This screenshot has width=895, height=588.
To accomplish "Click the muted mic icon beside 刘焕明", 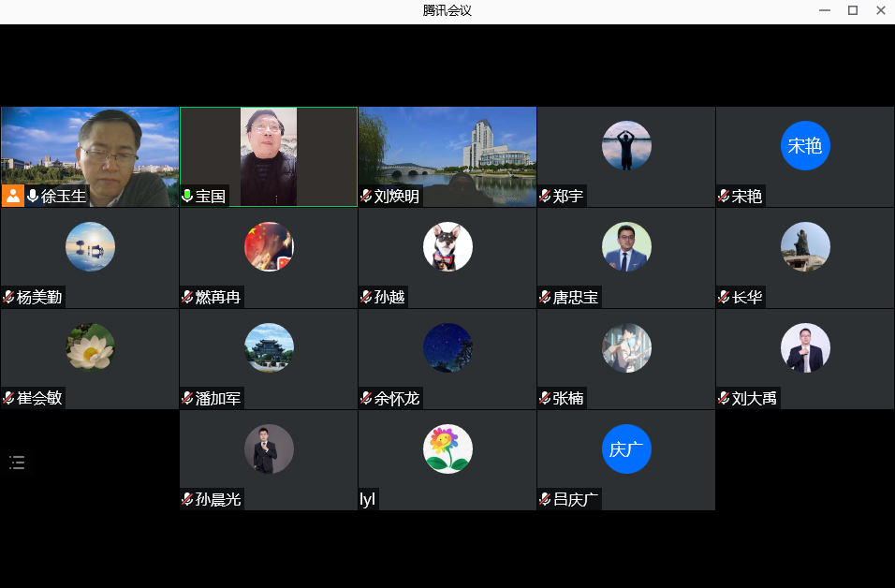I will coord(366,197).
